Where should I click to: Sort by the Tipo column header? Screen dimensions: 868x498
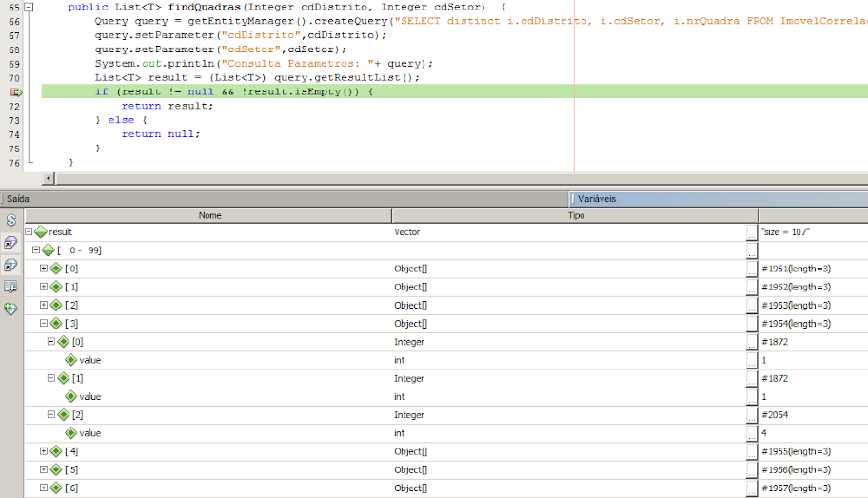pyautogui.click(x=575, y=215)
